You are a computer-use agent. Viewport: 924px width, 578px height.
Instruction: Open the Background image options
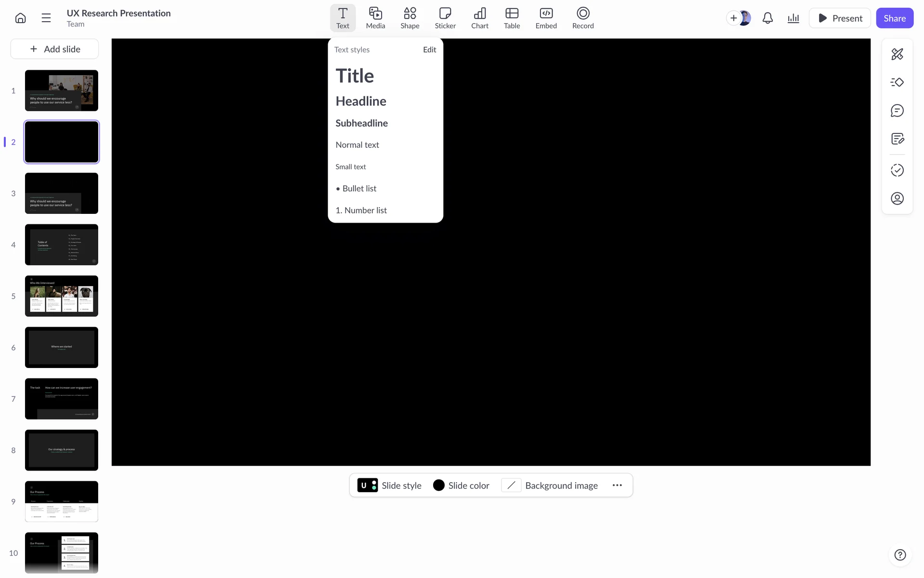[x=550, y=486]
